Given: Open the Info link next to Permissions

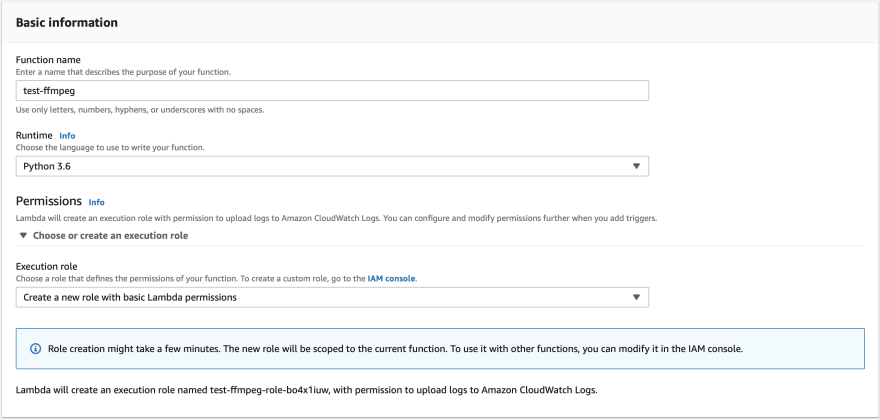Looking at the screenshot, I should tap(97, 202).
